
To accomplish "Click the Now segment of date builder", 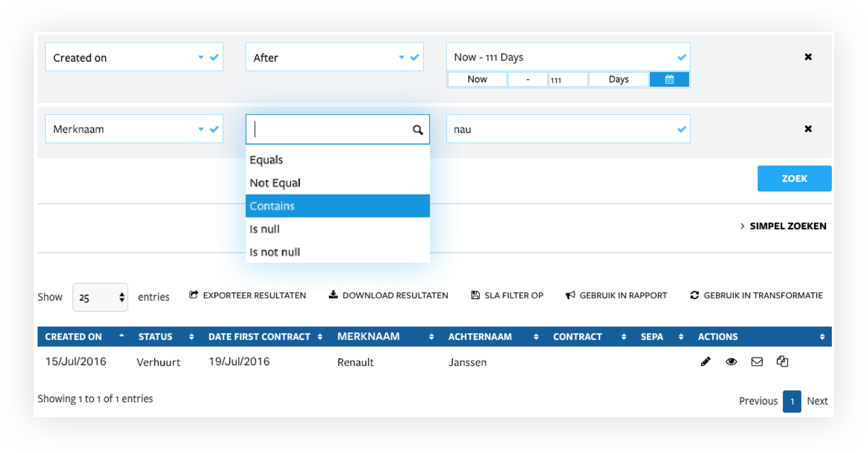I will pyautogui.click(x=477, y=79).
